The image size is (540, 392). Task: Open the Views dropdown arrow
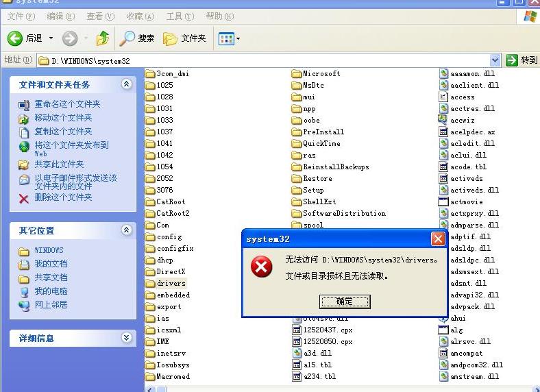(238, 38)
